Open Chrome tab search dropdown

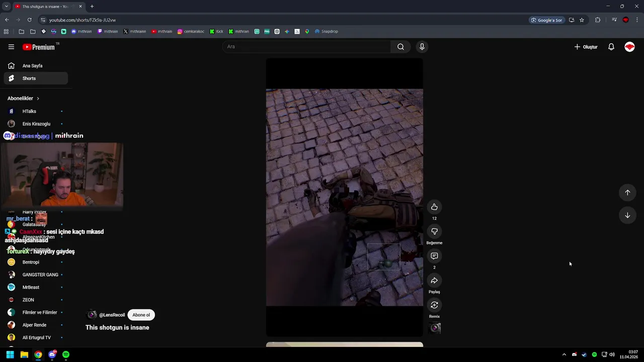click(6, 7)
